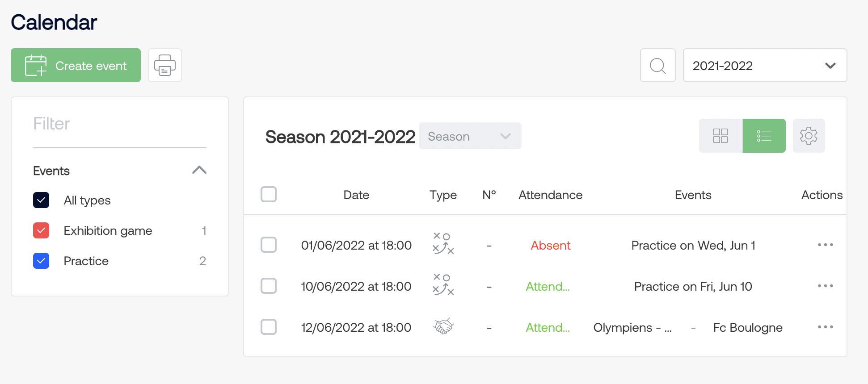Click the print calendar icon
This screenshot has width=868, height=384.
165,65
